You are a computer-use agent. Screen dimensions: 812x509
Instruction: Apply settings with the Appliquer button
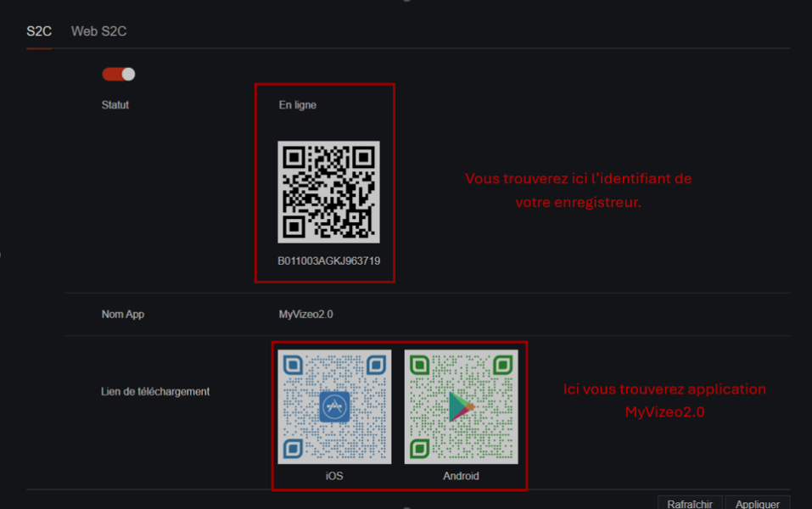pyautogui.click(x=758, y=503)
